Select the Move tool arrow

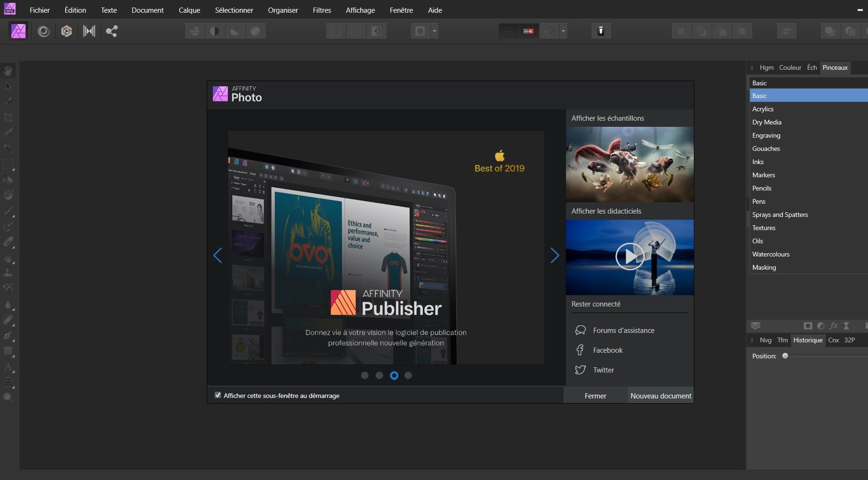point(8,86)
